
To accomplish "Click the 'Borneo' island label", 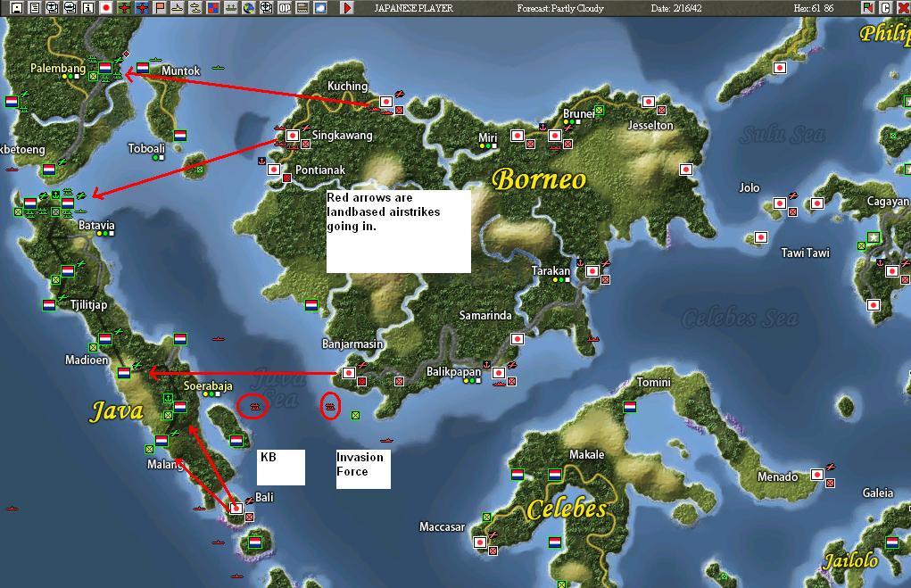I will click(x=539, y=179).
